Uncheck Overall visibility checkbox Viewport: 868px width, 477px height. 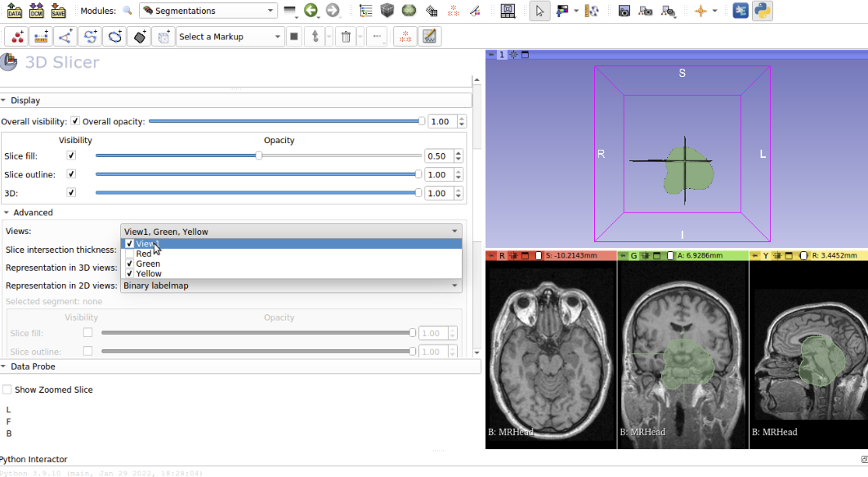click(x=74, y=121)
